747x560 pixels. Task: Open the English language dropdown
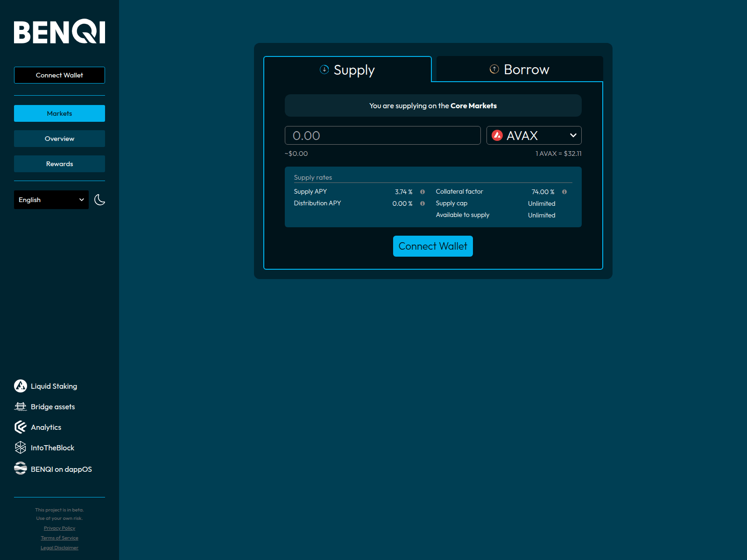(x=51, y=200)
